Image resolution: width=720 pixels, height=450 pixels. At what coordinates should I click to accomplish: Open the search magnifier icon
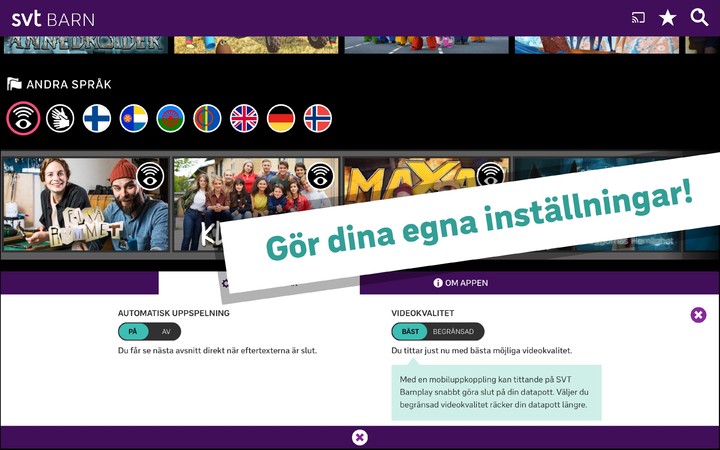click(699, 18)
